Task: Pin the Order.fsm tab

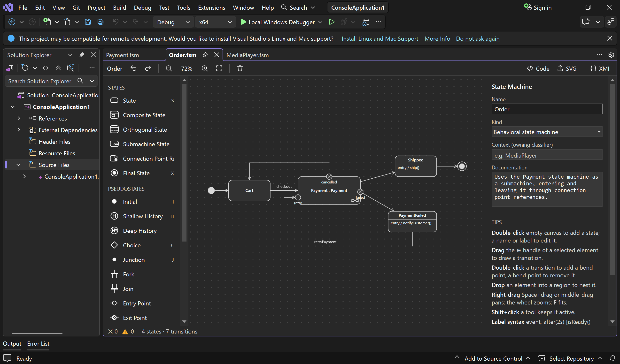Action: (x=205, y=55)
